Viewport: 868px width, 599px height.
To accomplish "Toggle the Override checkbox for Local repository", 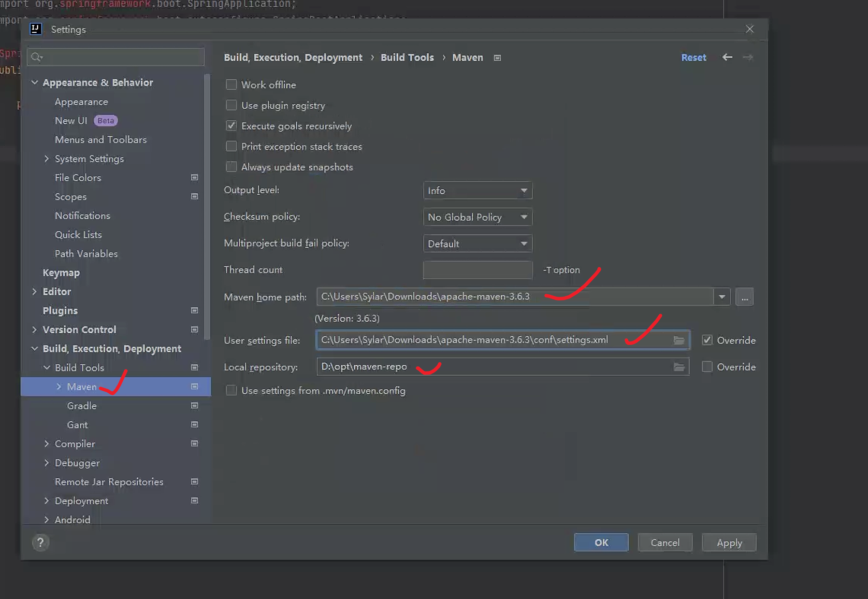I will (707, 367).
